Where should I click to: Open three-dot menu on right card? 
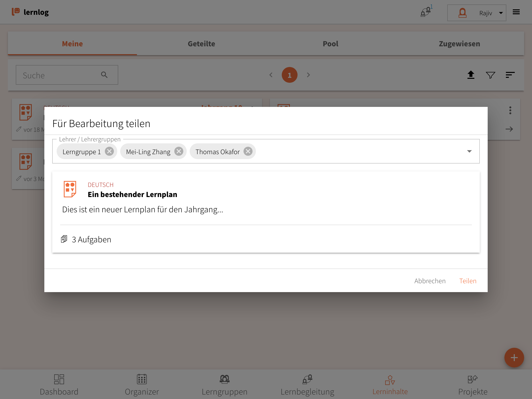tap(510, 110)
